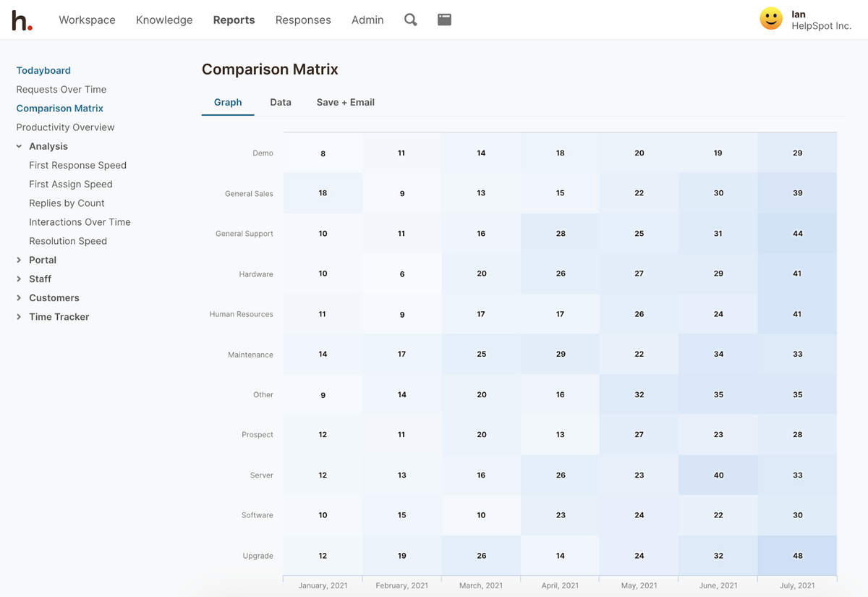
Task: Expand the Portal section
Action: pyautogui.click(x=20, y=260)
